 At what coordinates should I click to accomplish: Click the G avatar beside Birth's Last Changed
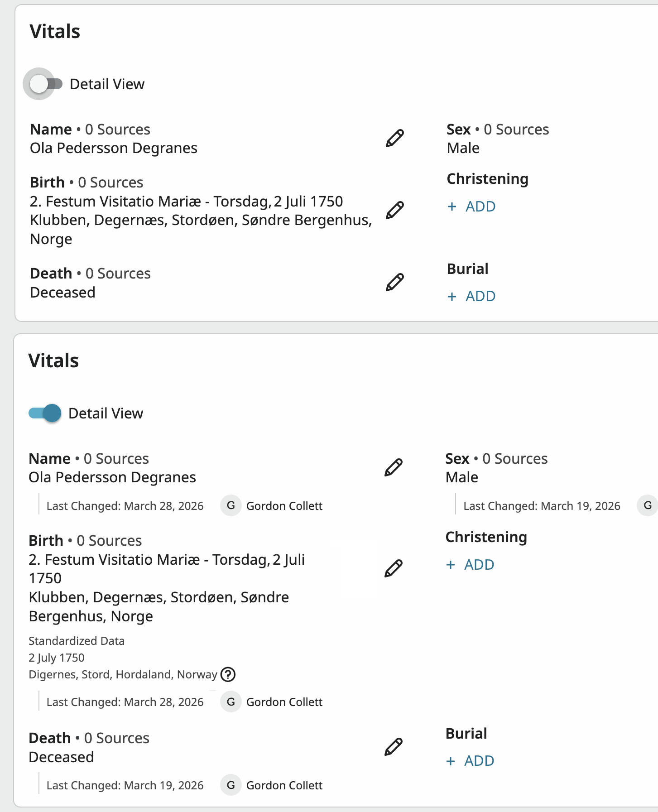pos(231,702)
